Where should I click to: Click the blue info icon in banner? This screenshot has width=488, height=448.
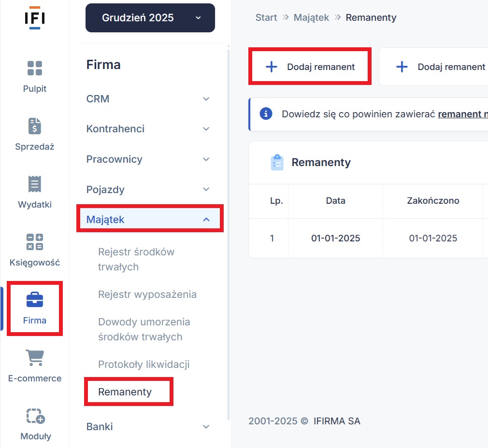tap(266, 114)
